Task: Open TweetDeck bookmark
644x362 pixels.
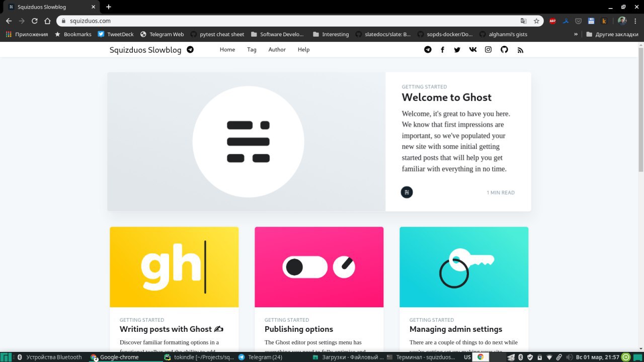Action: tap(116, 34)
